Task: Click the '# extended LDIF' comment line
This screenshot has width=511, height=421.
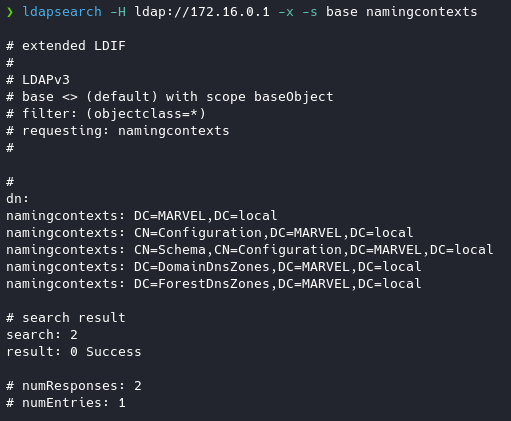Action: [x=66, y=46]
